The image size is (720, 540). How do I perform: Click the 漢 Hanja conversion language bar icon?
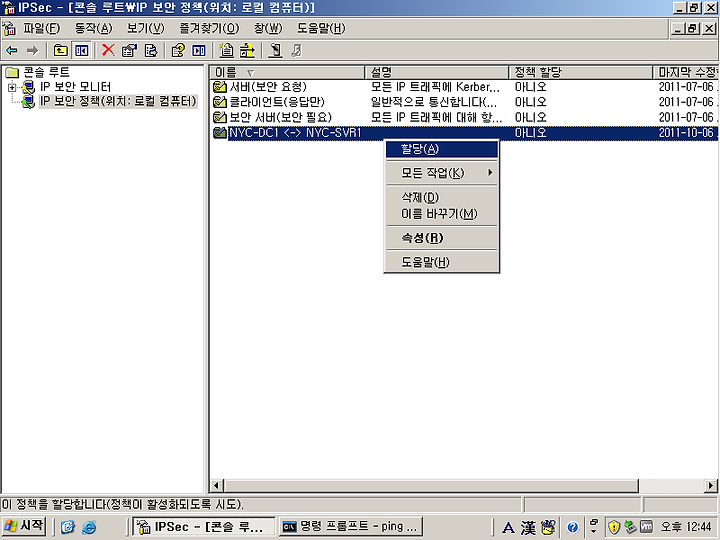(x=528, y=527)
